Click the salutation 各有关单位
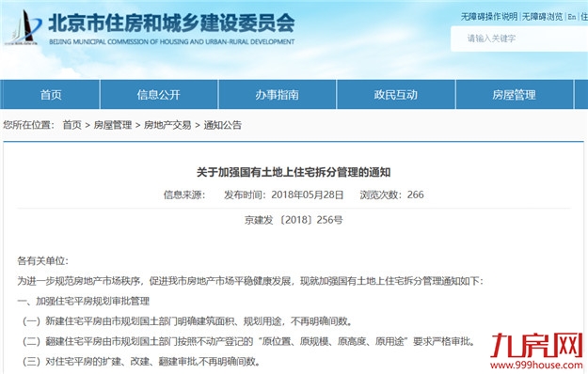Viewport: 588px width, 374px height. (x=42, y=261)
